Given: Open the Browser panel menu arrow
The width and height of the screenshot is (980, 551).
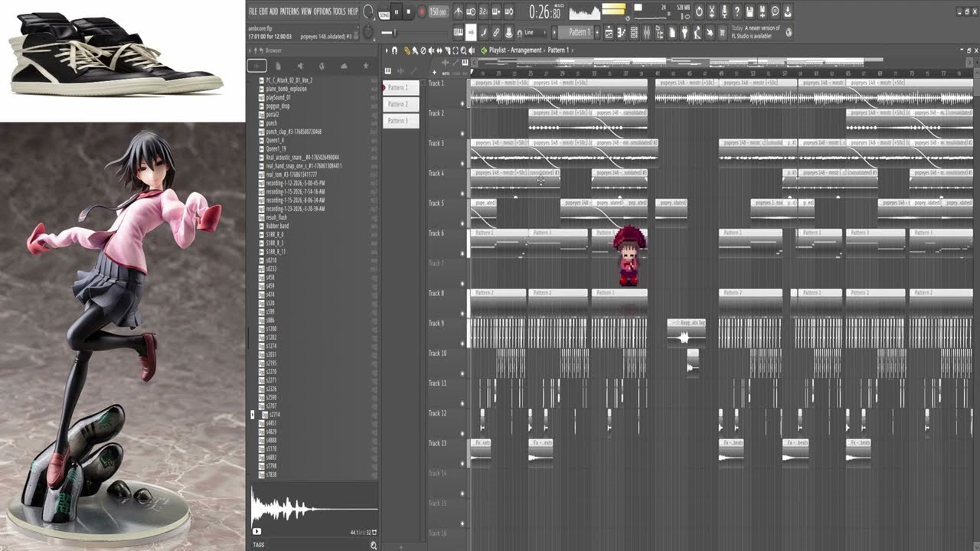Looking at the screenshot, I should click(x=250, y=51).
